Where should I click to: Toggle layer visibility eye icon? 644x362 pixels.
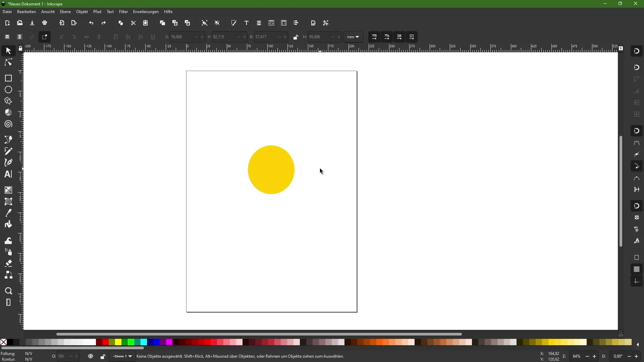[91, 356]
